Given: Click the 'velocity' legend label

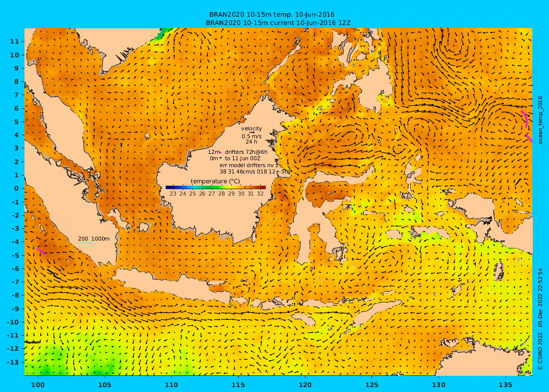Looking at the screenshot, I should point(251,129).
